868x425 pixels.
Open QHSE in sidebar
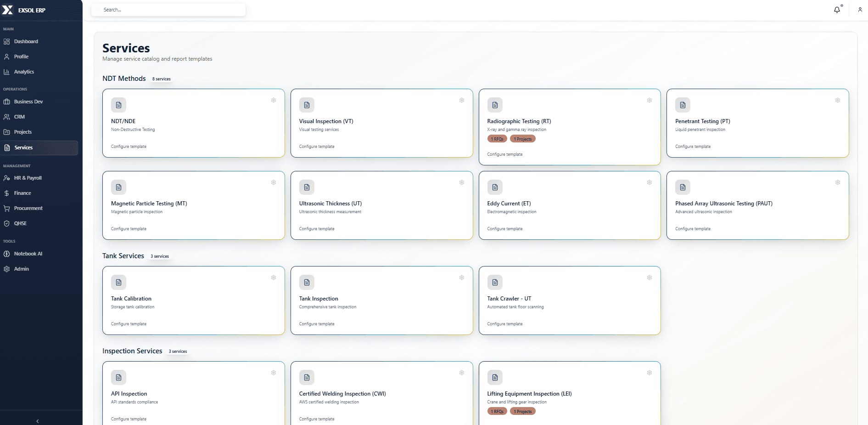[x=39, y=223]
